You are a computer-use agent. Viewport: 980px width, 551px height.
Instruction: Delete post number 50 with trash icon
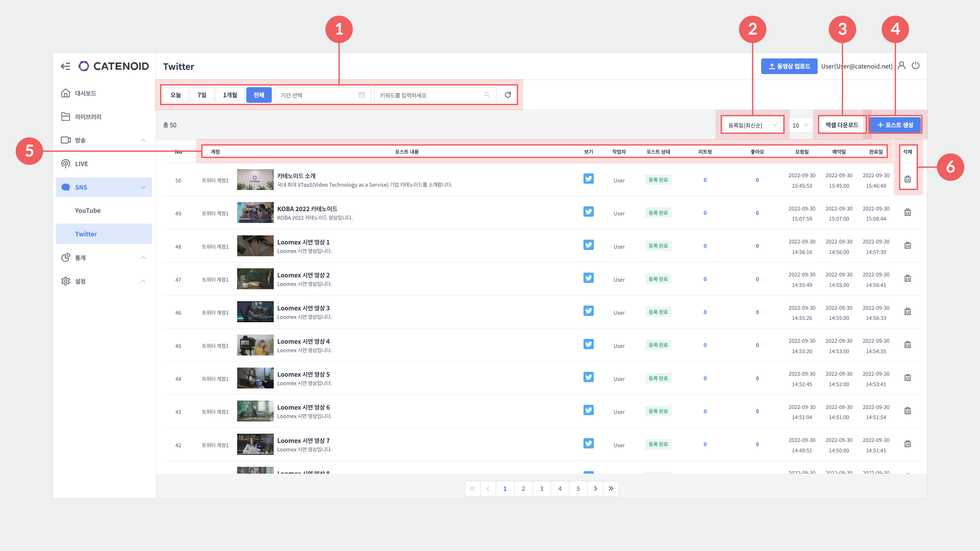coord(907,179)
